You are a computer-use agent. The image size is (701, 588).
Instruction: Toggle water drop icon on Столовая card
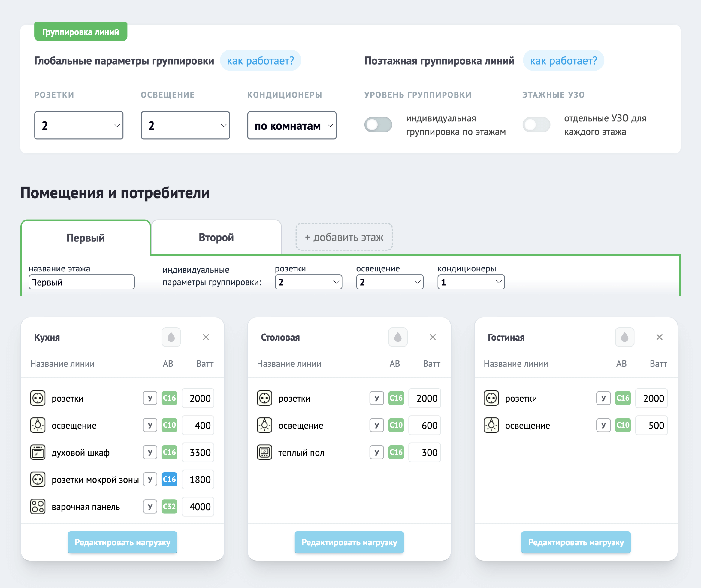[x=398, y=337]
